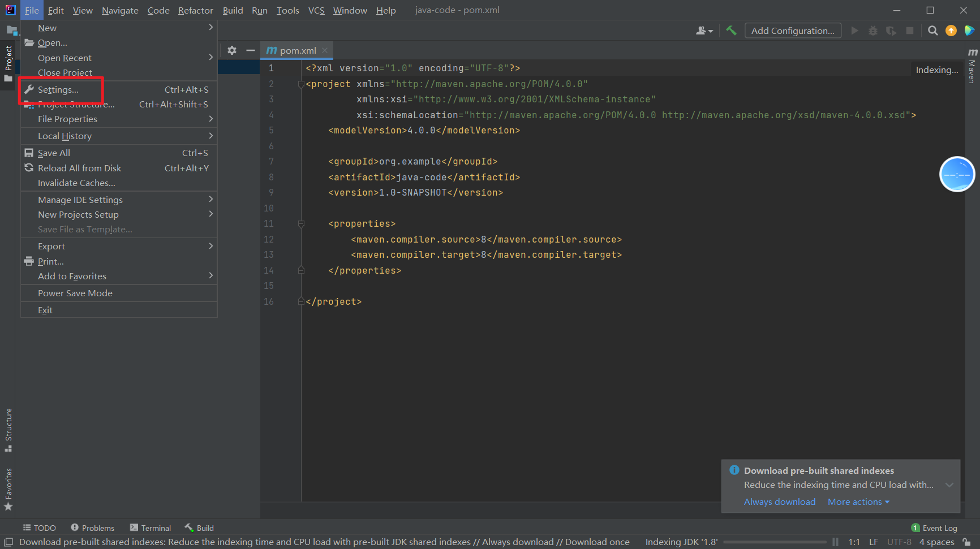Choose Close Project menu entry
Viewport: 980px width, 549px height.
click(119, 72)
